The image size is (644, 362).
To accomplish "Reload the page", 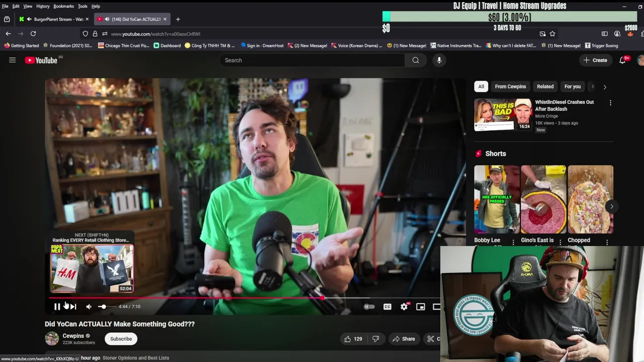I will pyautogui.click(x=33, y=34).
